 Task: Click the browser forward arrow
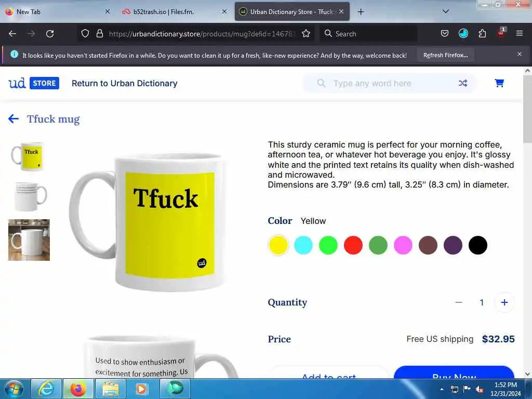pyautogui.click(x=31, y=34)
